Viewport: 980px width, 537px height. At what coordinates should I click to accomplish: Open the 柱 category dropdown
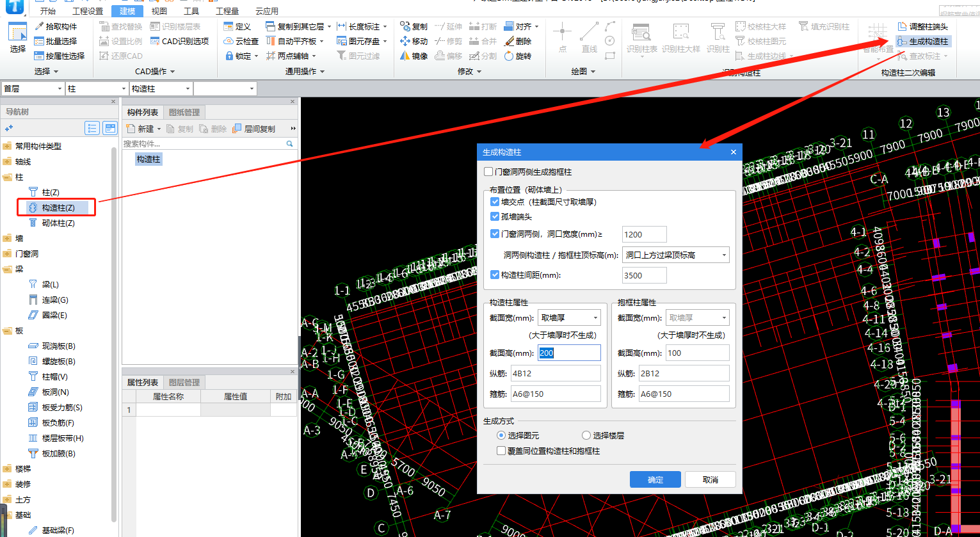(x=97, y=88)
